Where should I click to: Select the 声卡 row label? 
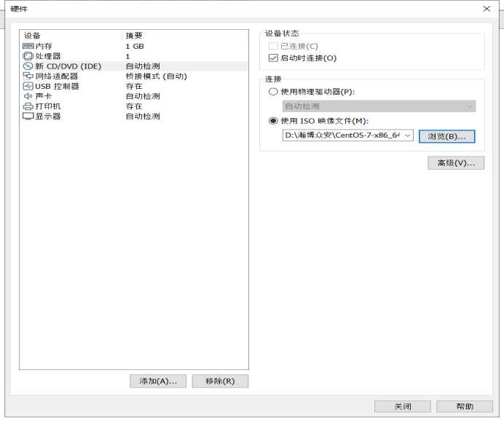(x=44, y=96)
